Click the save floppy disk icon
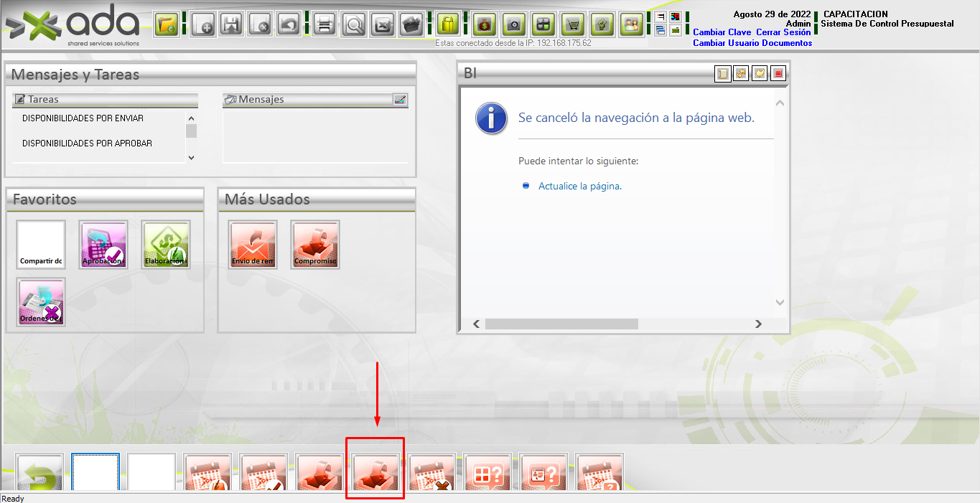 (x=231, y=25)
